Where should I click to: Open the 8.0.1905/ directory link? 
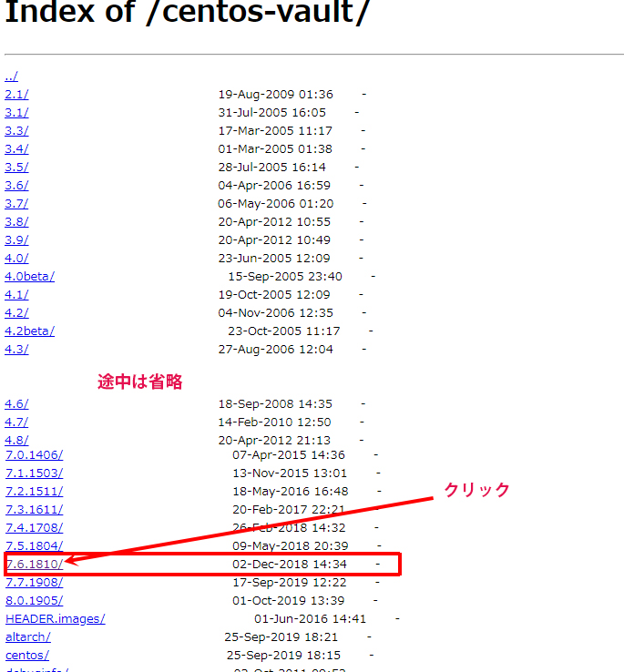click(35, 601)
